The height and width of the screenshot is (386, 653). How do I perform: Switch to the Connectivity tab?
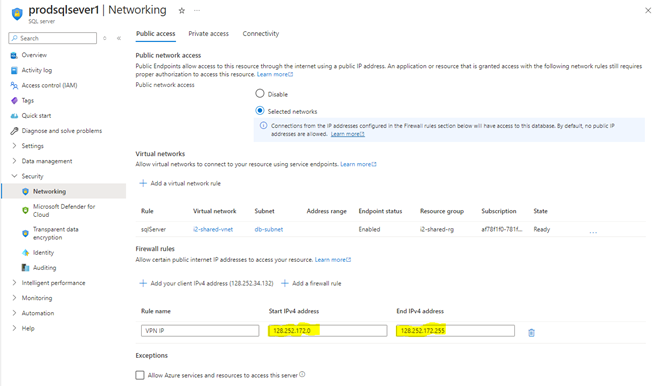tap(261, 34)
